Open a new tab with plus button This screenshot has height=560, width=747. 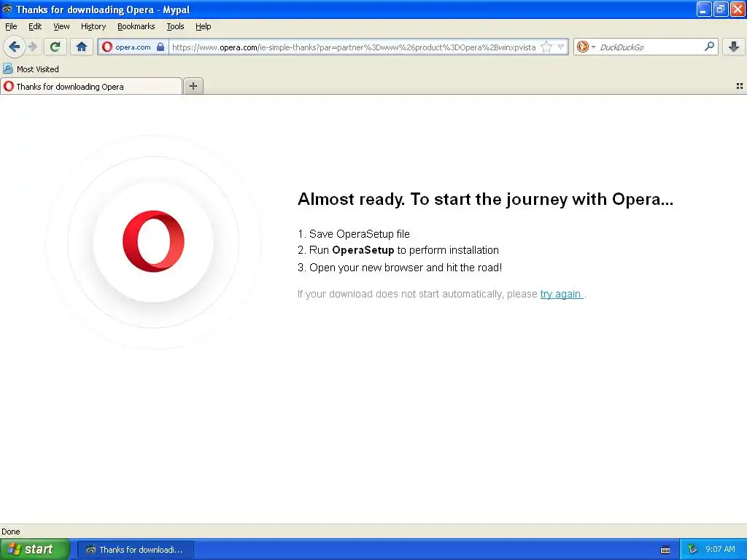click(193, 86)
